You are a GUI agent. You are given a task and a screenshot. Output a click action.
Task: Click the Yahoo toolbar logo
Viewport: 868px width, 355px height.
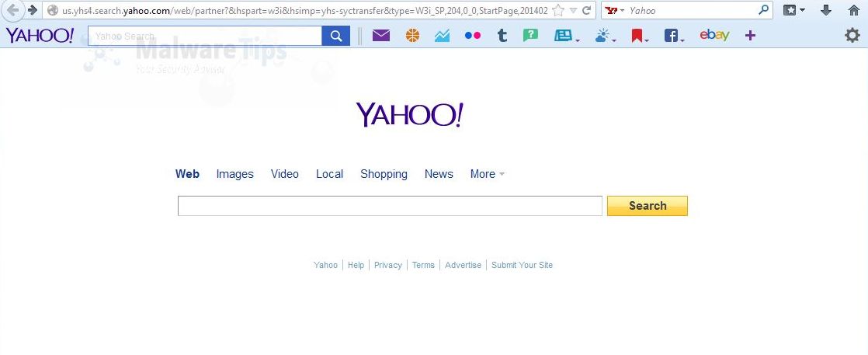40,36
